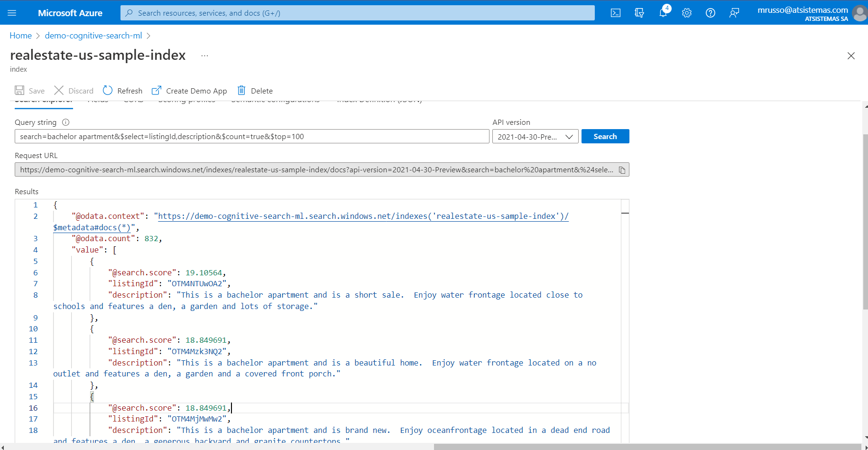Open Cloud Shell from the top bar
The height and width of the screenshot is (450, 868).
pyautogui.click(x=616, y=13)
